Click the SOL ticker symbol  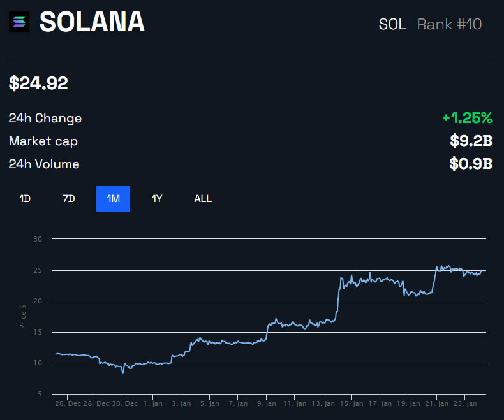pos(392,25)
